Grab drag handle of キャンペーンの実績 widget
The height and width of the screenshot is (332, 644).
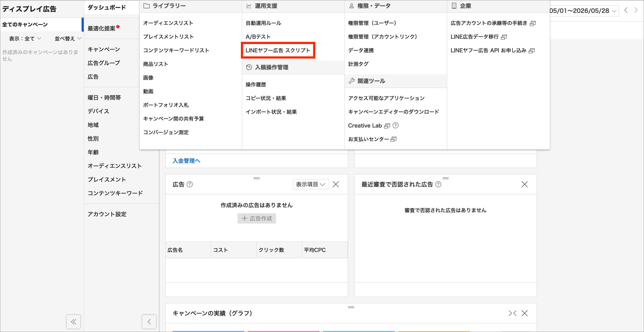point(351,307)
